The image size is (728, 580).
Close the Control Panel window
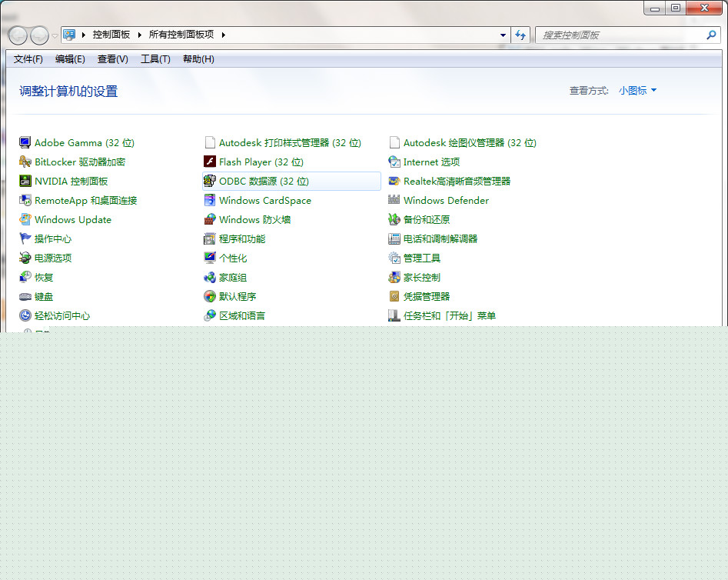pyautogui.click(x=704, y=8)
